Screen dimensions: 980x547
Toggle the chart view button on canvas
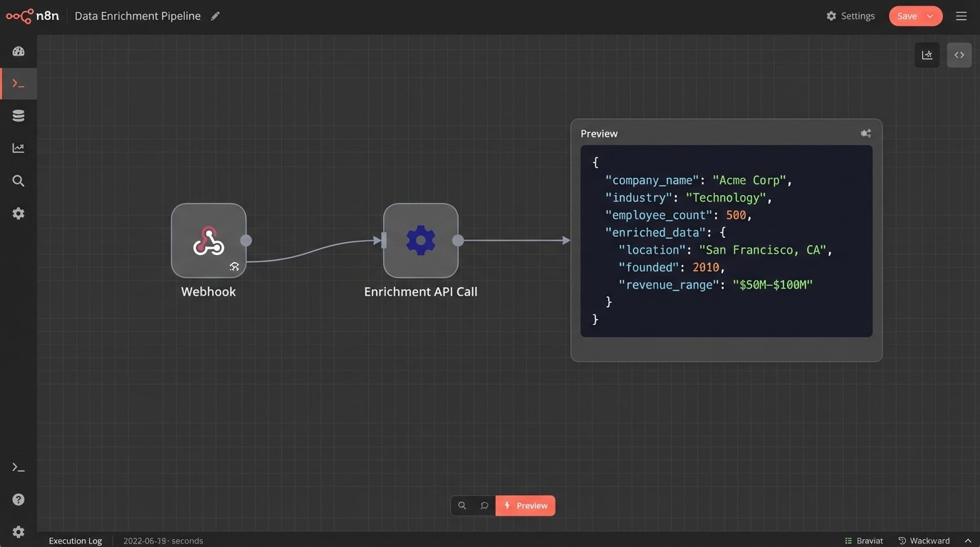tap(927, 55)
